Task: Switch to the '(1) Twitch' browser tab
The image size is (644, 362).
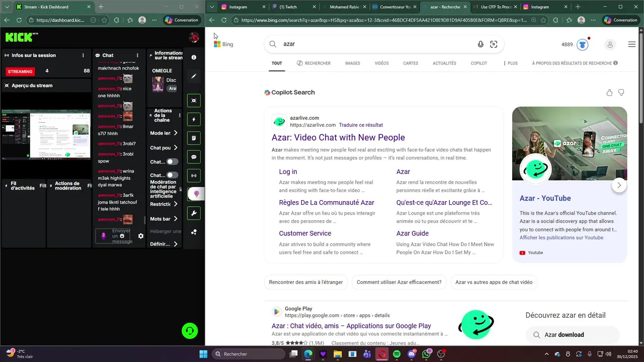Action: click(x=293, y=7)
